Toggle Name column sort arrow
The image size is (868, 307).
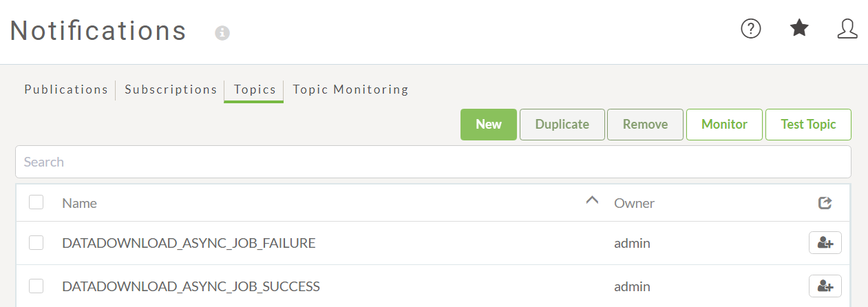point(592,200)
